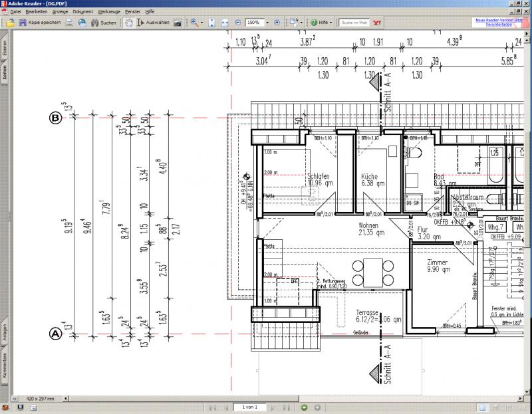The height and width of the screenshot is (414, 532).
Task: Open the Suchen search tool
Action: (104, 23)
